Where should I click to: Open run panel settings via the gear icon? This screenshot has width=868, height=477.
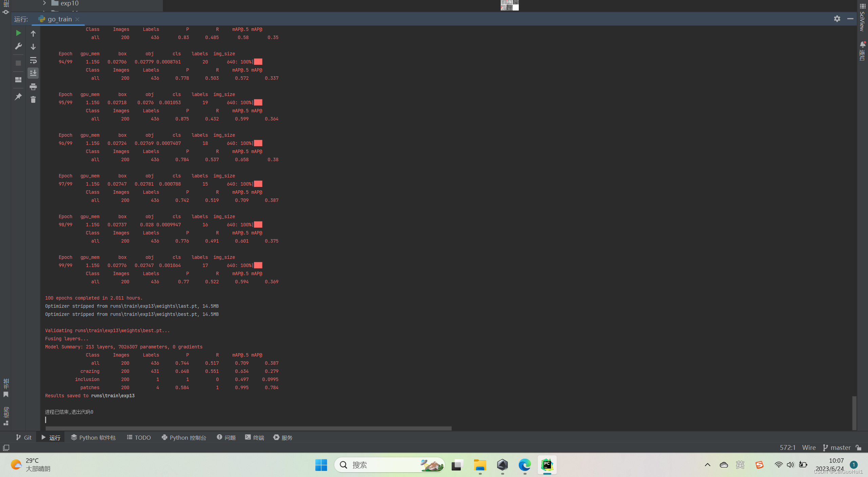pyautogui.click(x=837, y=19)
